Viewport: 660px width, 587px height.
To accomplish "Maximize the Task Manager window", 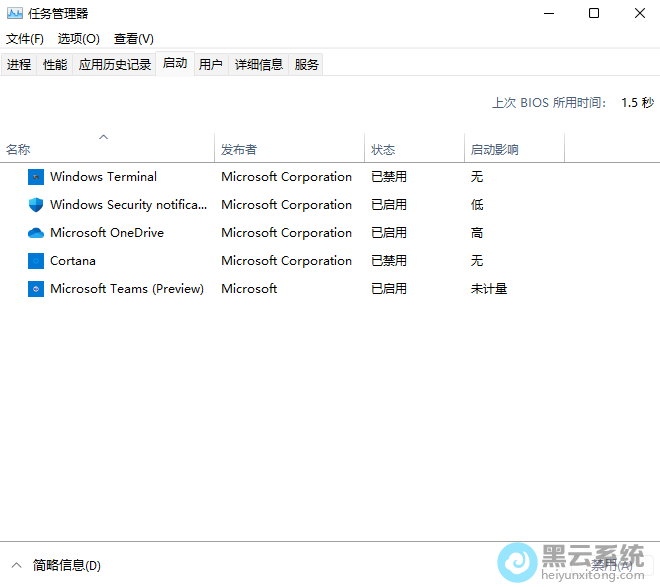I will click(x=594, y=14).
